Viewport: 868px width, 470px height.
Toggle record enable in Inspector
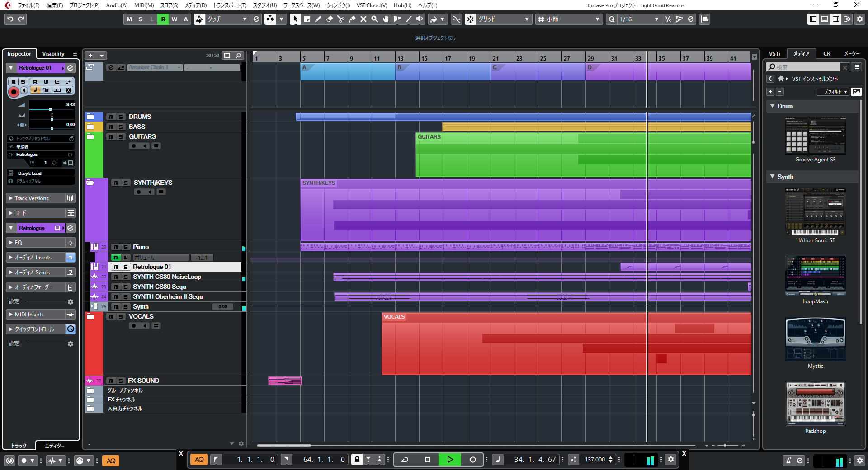point(14,92)
